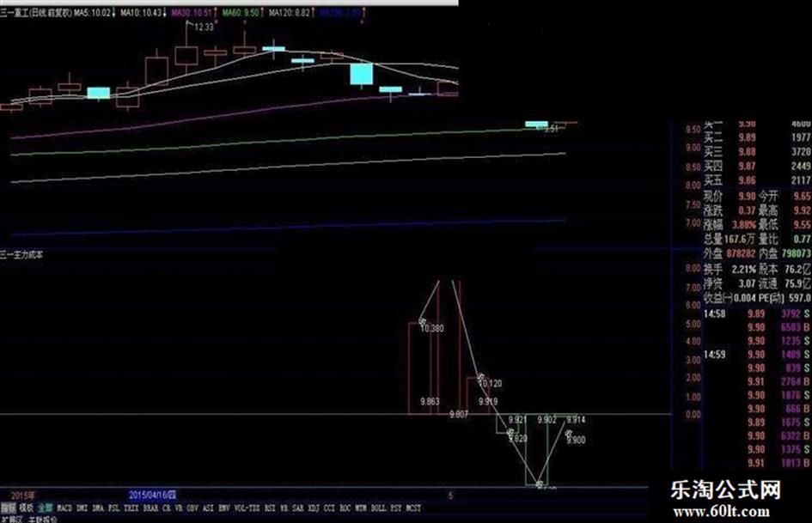
Task: Select the 买二 bid row at 9.89
Action: point(757,137)
